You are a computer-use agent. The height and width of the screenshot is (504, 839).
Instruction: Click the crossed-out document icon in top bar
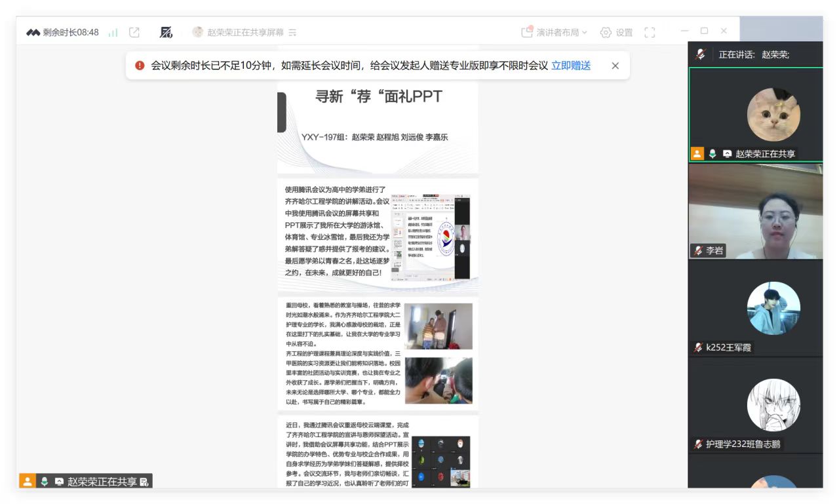pyautogui.click(x=166, y=32)
